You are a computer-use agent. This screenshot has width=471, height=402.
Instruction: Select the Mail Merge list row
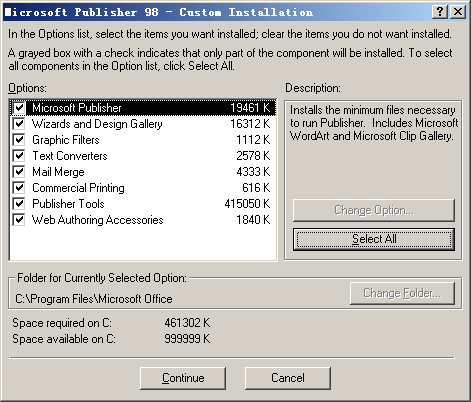(143, 172)
